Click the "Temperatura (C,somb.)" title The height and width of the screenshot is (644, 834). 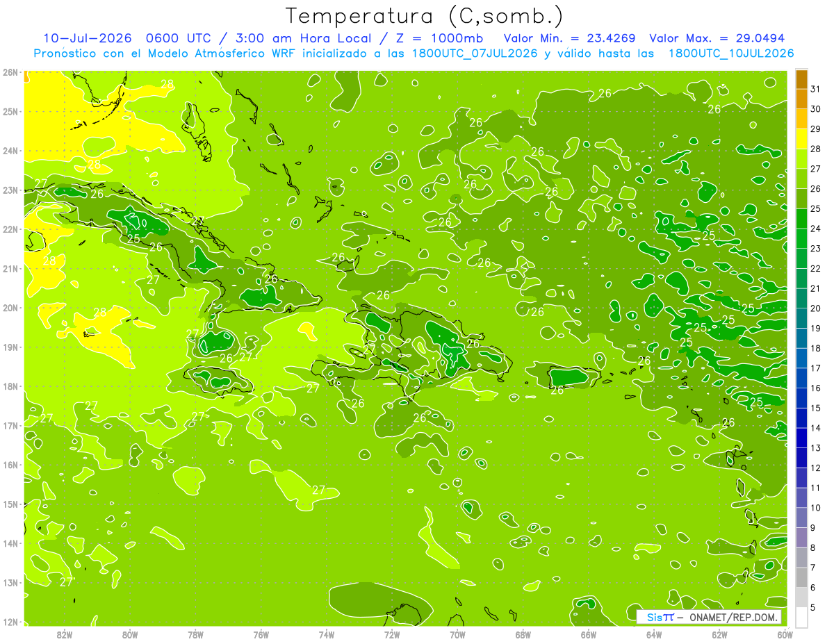point(425,16)
